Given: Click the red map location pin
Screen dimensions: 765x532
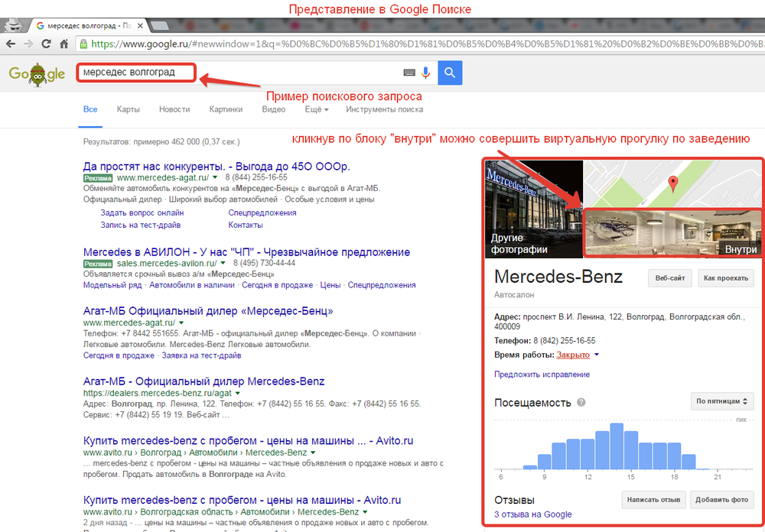Looking at the screenshot, I should (x=673, y=183).
